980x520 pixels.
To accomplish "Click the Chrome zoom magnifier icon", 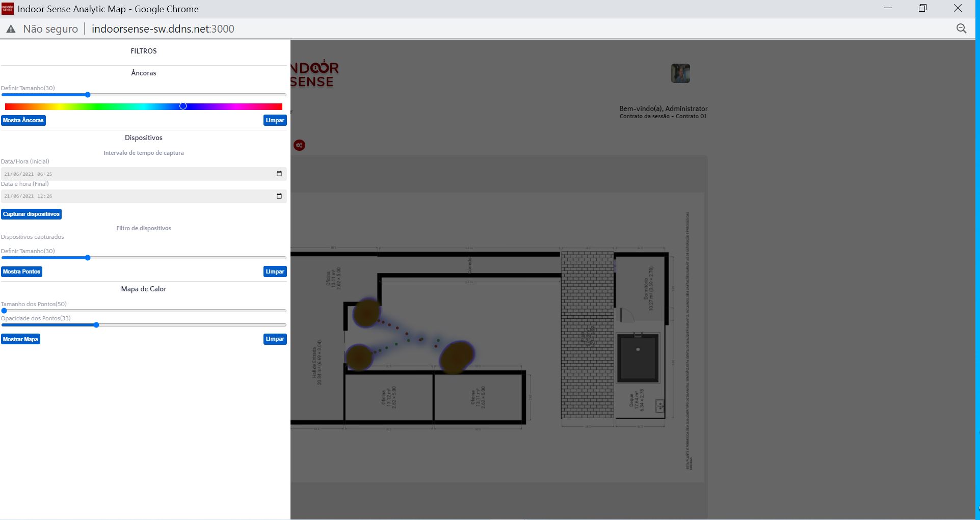I will click(x=961, y=29).
